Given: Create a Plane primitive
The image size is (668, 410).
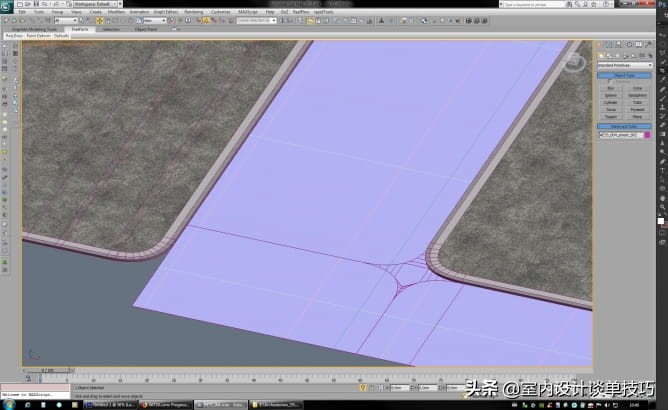Looking at the screenshot, I should [x=638, y=117].
